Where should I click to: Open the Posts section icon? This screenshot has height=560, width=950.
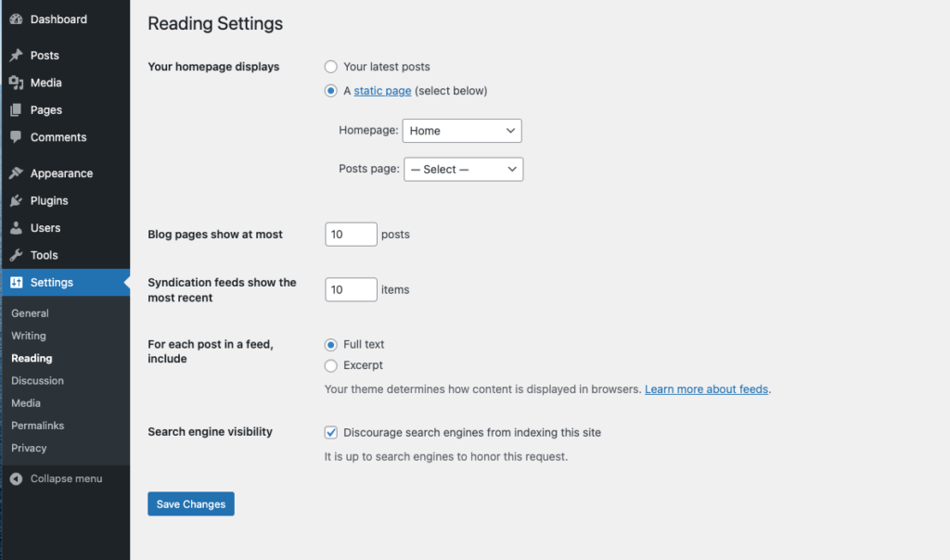point(15,55)
